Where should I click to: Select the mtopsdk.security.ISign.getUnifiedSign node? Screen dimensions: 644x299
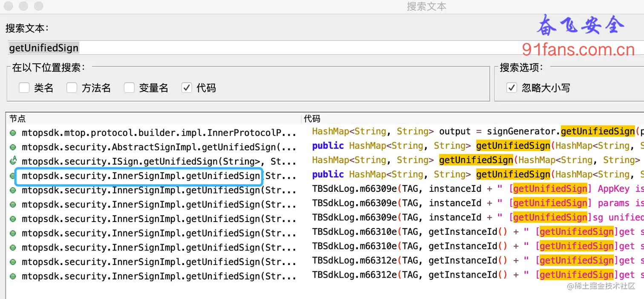[159, 162]
